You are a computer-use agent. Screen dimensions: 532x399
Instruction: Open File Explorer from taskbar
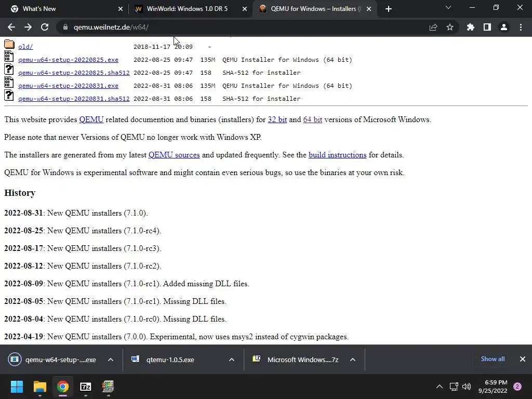[39, 387]
